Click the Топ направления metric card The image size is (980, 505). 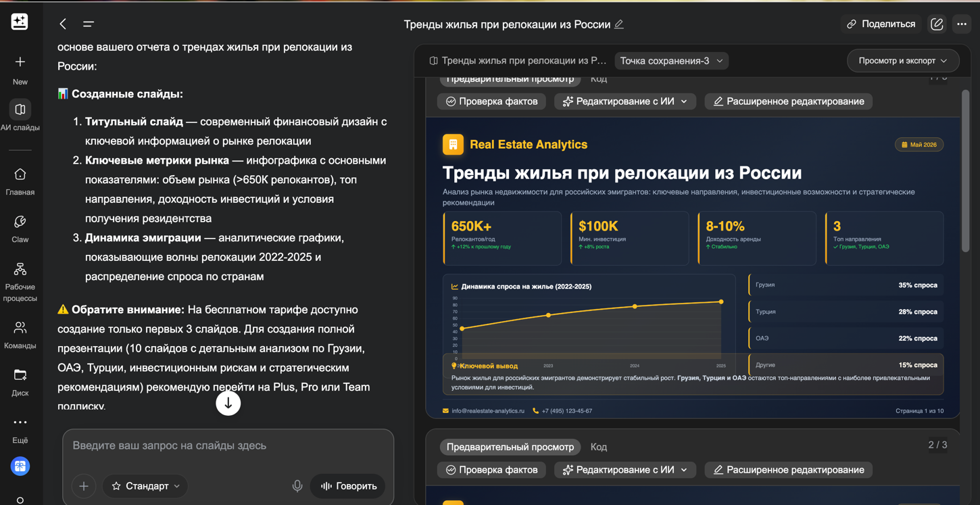coord(884,238)
